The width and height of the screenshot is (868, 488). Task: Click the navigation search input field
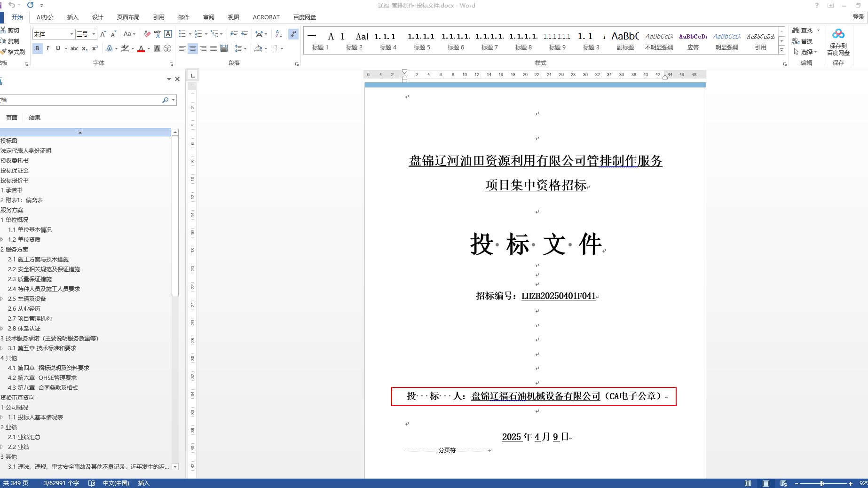click(81, 100)
